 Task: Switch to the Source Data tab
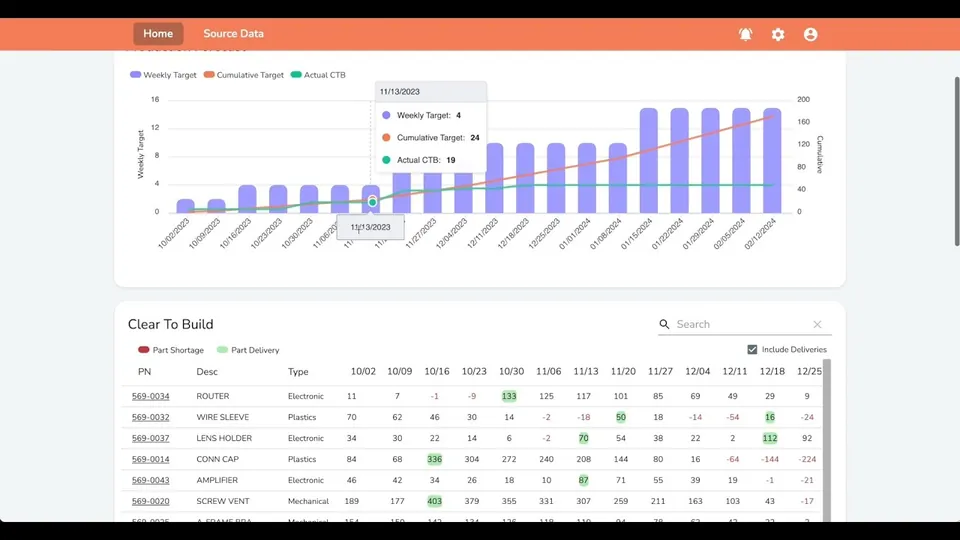233,34
